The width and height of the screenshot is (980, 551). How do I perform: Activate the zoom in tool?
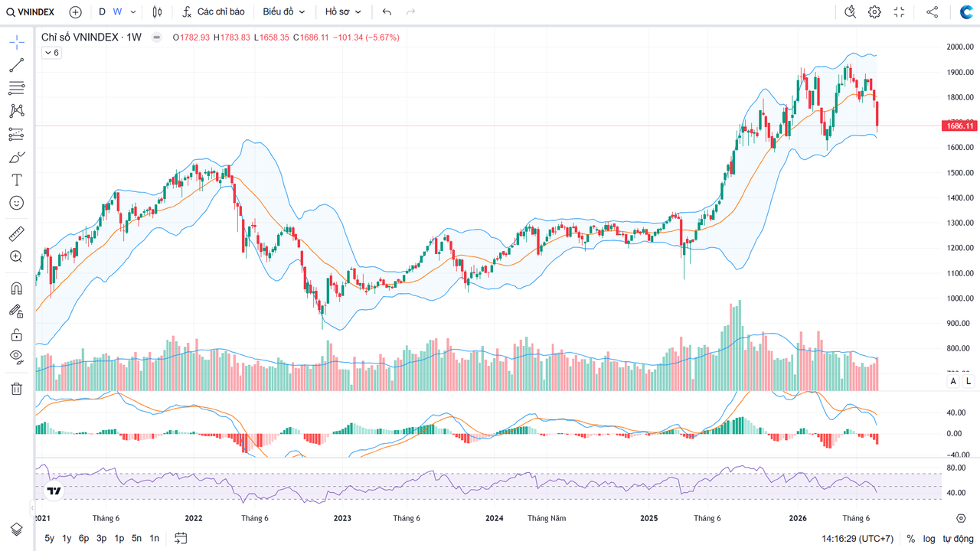[x=16, y=256]
